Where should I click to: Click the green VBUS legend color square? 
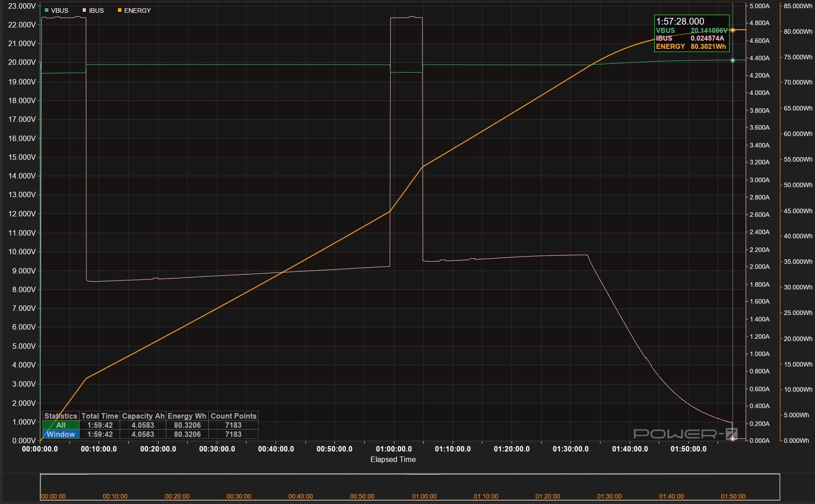(47, 10)
